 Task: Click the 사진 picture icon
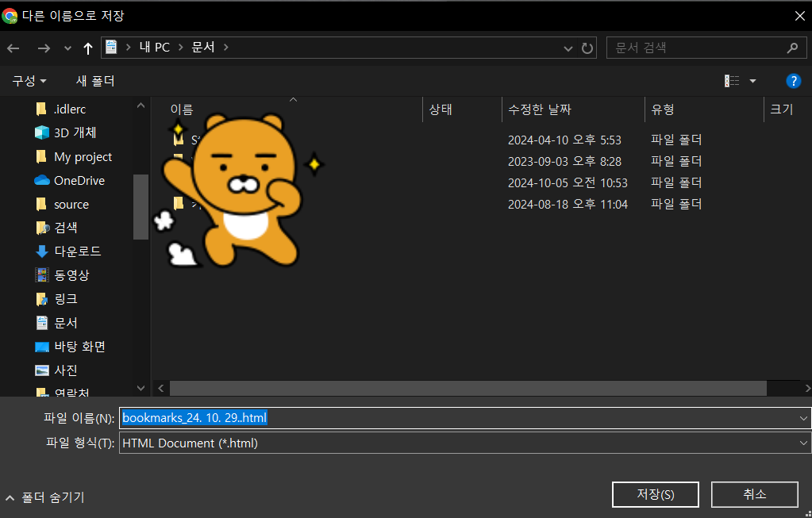(42, 370)
